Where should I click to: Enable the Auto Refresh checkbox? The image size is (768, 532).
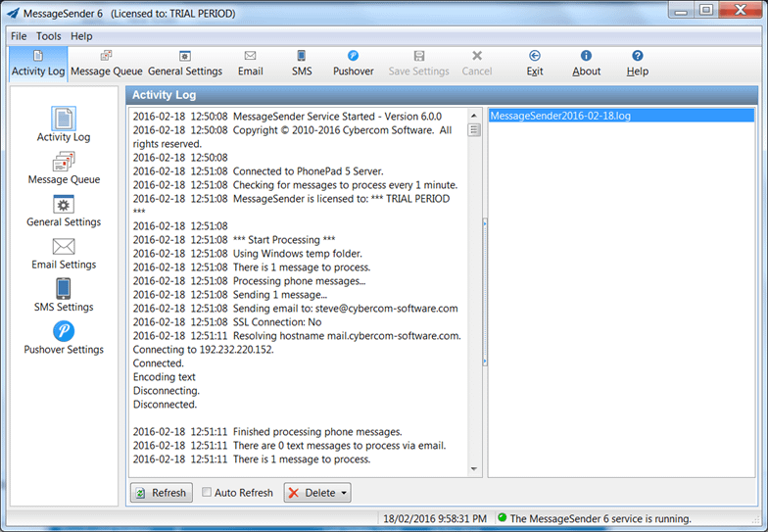tap(207, 492)
